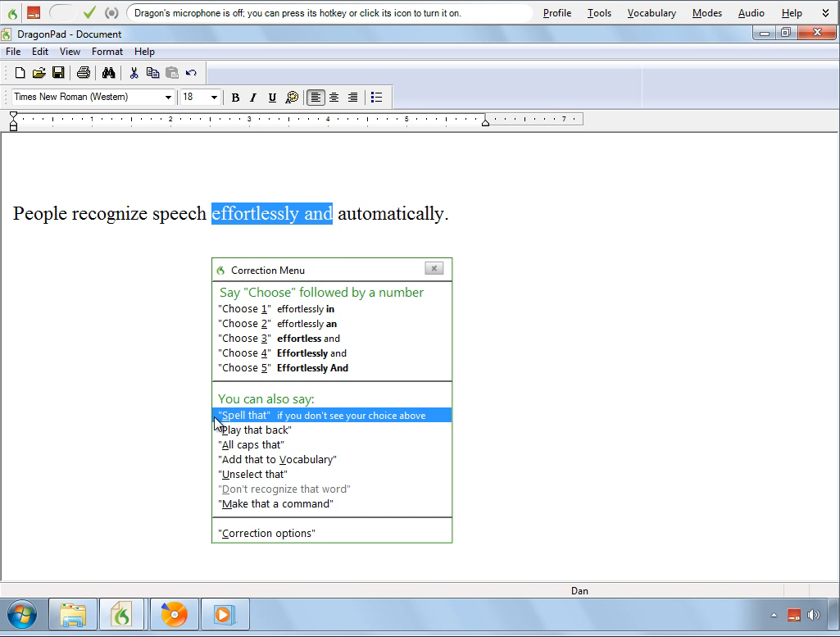Open DragonPad Edit menu
The image size is (840, 637).
(x=40, y=52)
